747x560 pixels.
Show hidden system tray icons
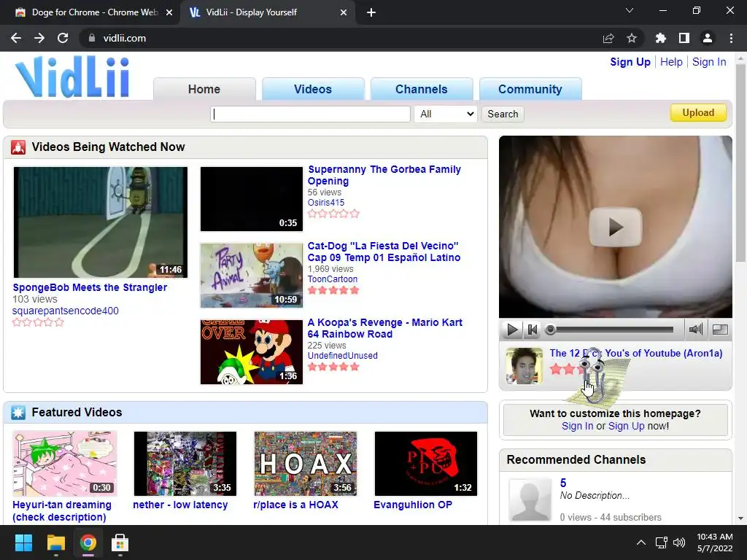coord(641,542)
